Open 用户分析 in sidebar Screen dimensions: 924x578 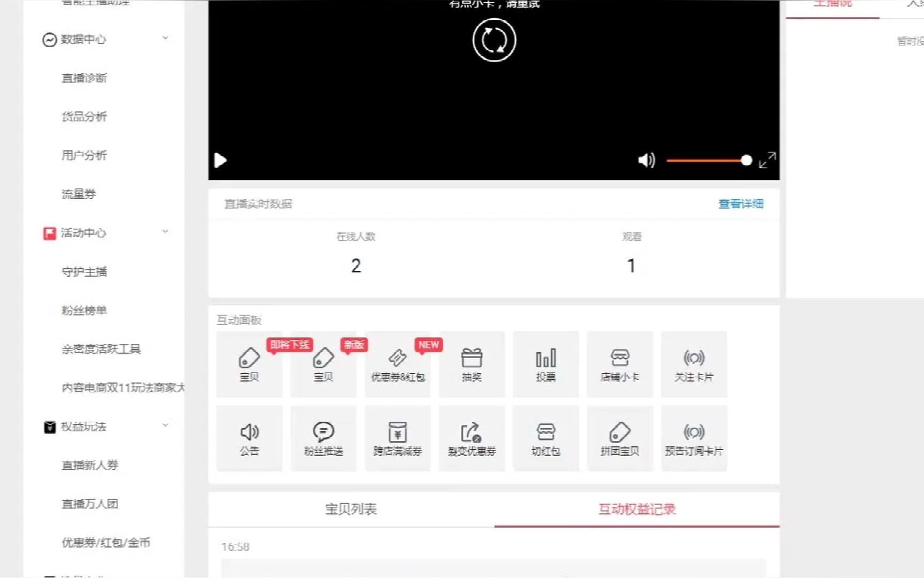(x=84, y=155)
